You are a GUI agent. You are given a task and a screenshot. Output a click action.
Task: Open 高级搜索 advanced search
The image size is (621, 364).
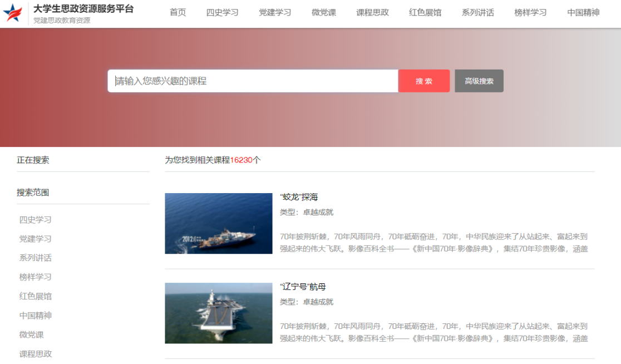point(479,81)
